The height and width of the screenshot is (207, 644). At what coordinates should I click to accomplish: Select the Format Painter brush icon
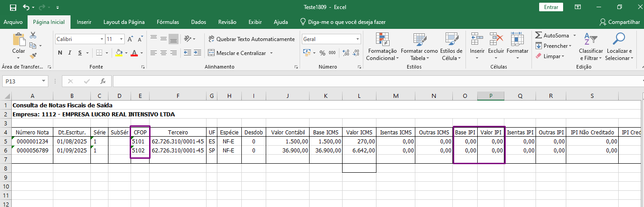[x=33, y=56]
